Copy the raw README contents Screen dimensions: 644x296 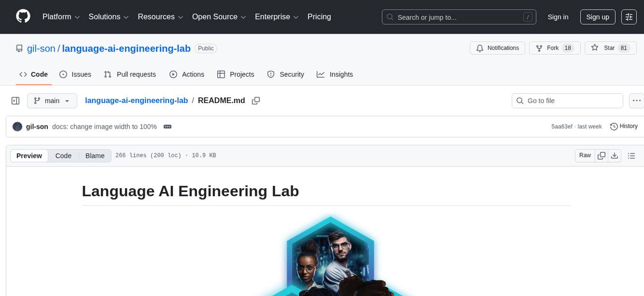[601, 155]
